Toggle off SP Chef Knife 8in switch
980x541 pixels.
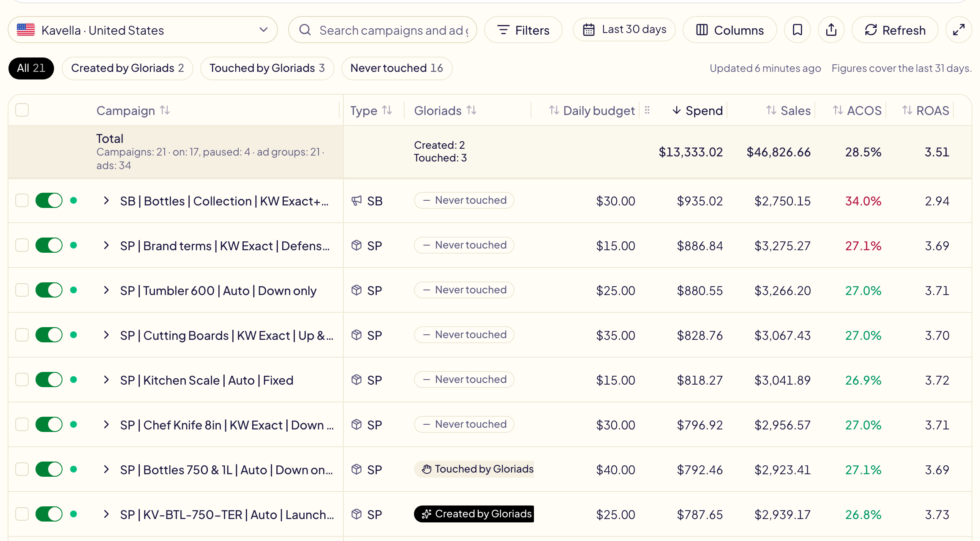pyautogui.click(x=49, y=424)
